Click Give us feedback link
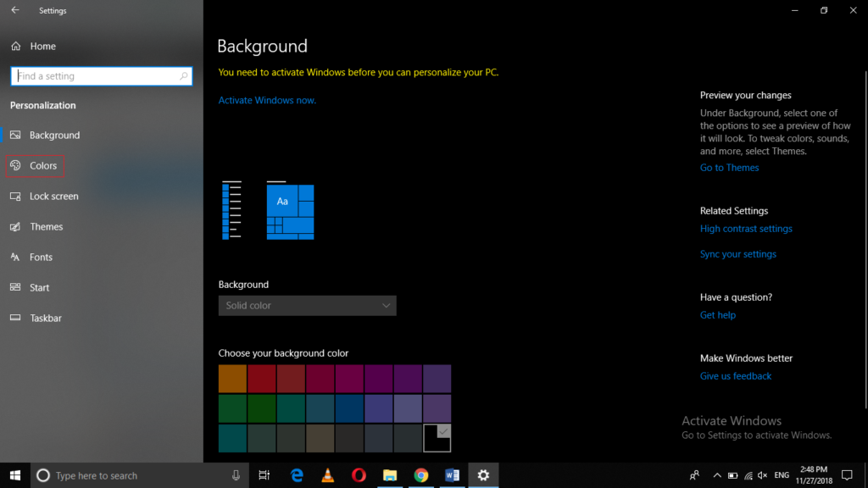Image resolution: width=868 pixels, height=488 pixels. (735, 375)
